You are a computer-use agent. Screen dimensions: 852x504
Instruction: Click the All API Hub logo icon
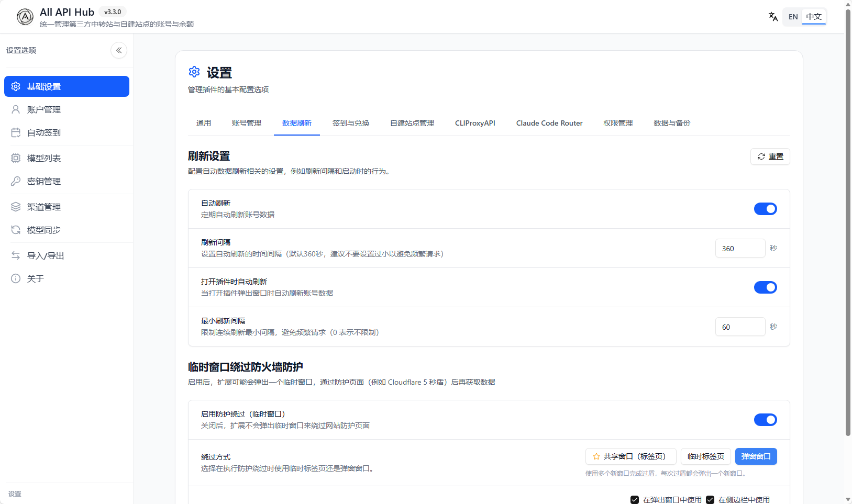(x=25, y=17)
